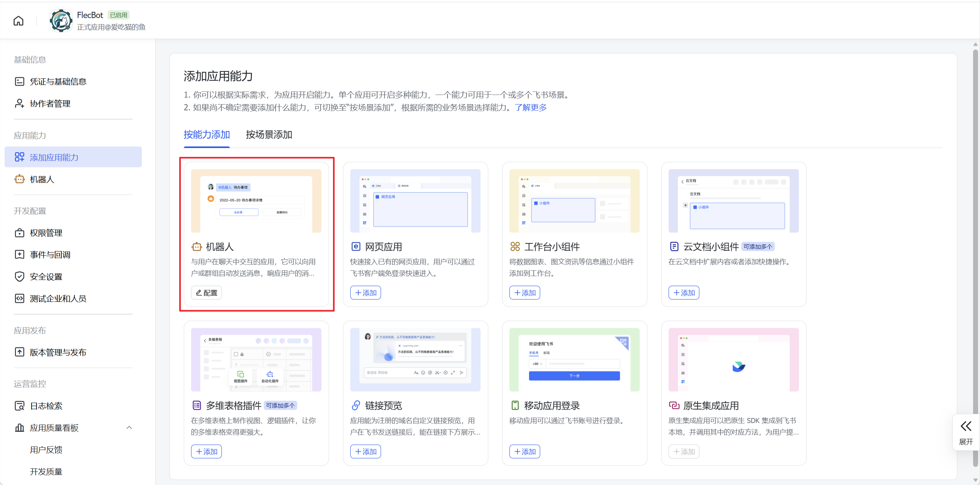Click the FlecBot app avatar icon
Viewport: 980px width, 485px height.
pos(61,21)
